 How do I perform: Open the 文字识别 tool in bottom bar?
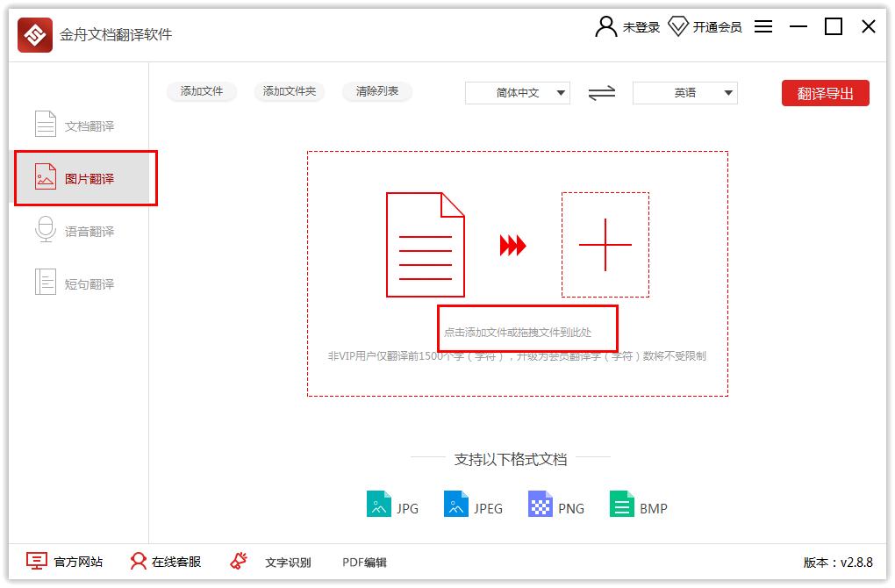point(289,563)
